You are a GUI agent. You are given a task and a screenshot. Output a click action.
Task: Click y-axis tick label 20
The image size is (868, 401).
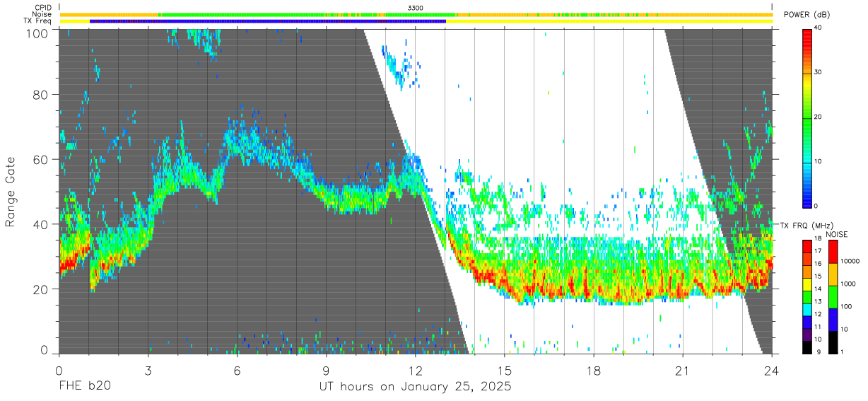pos(41,289)
